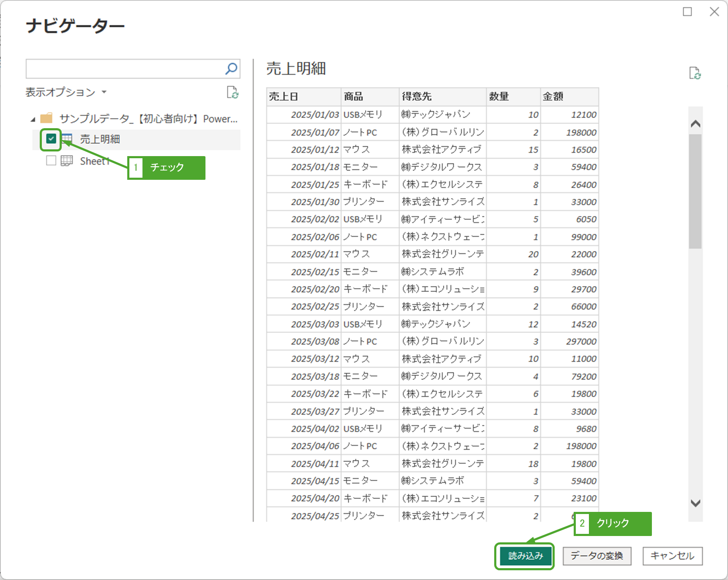The height and width of the screenshot is (580, 728).
Task: Click the preview vertical scrollbar thumb
Action: pos(695,191)
